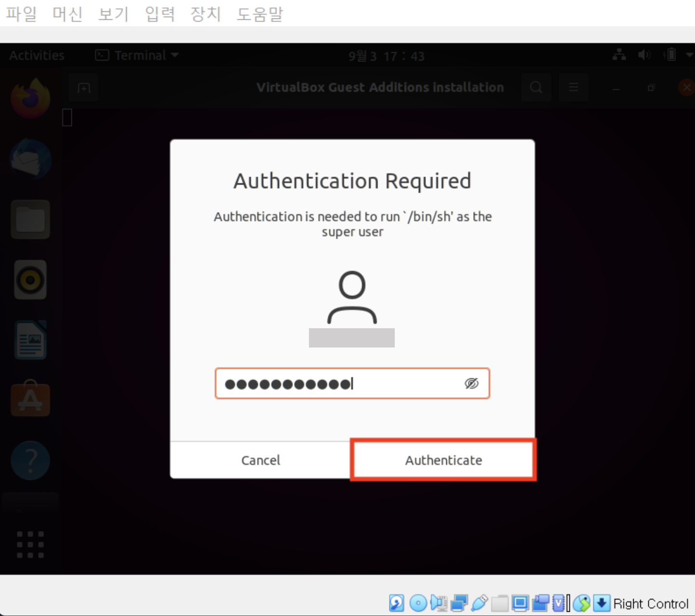Click the new tab icon in terminal
The width and height of the screenshot is (695, 616).
84,88
